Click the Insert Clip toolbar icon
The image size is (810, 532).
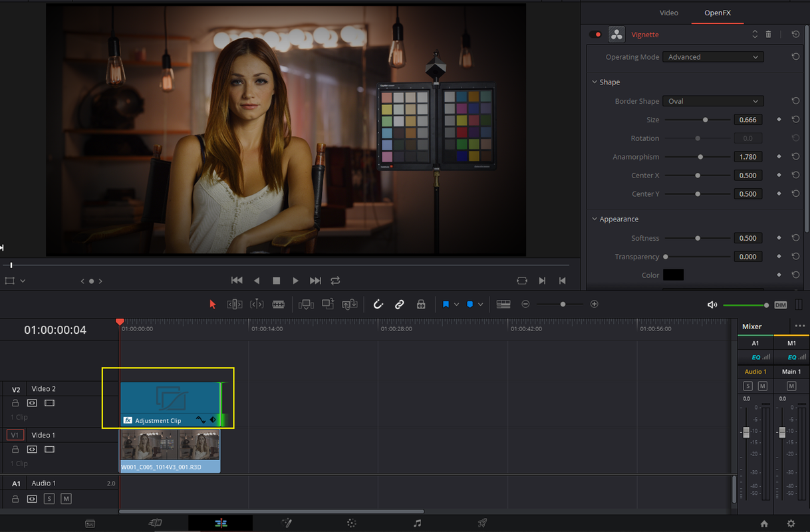pyautogui.click(x=306, y=304)
